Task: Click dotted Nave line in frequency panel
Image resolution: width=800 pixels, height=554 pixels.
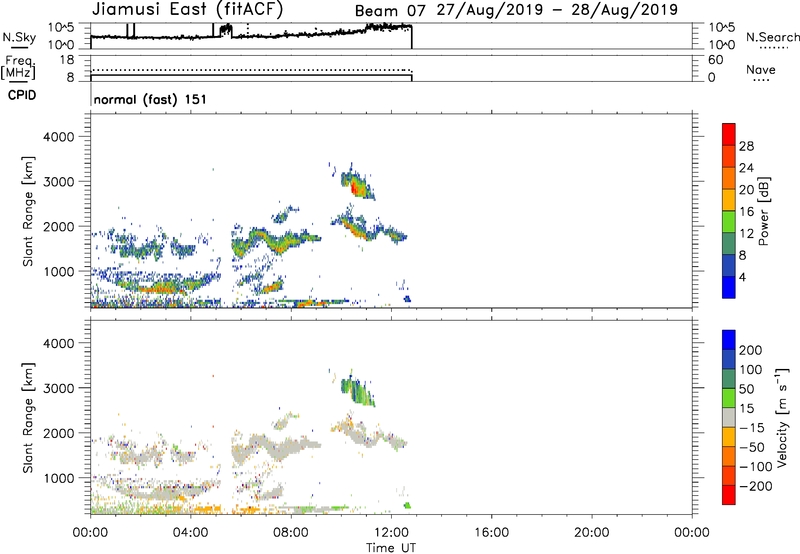Action: click(x=251, y=70)
